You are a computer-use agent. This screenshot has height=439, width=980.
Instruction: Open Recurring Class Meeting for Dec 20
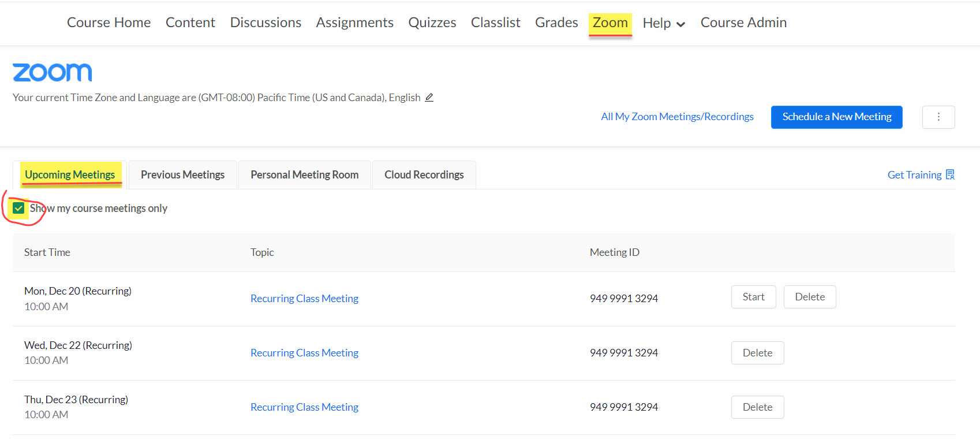[x=304, y=299]
